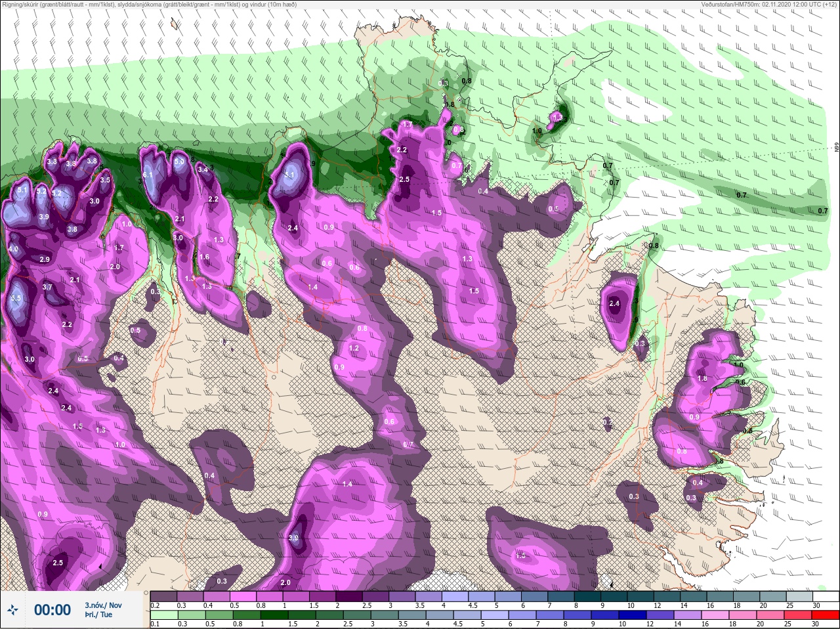The height and width of the screenshot is (629, 840).
Task: Click the Veðurstofan compass logo icon
Action: 12,610
